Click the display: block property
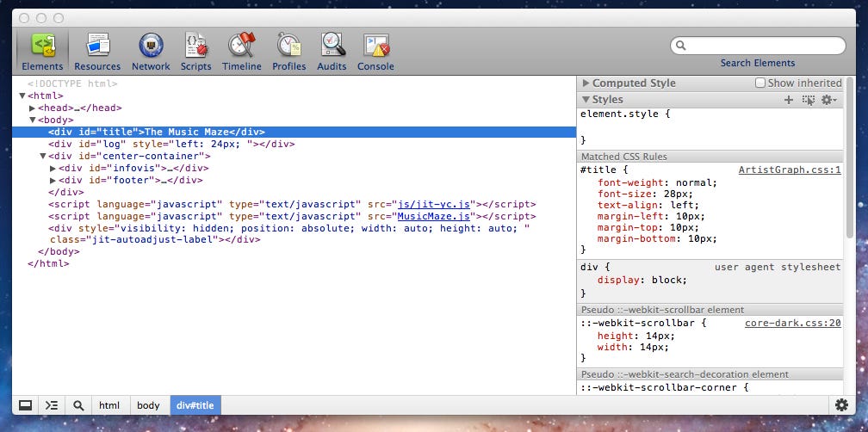This screenshot has height=432, width=868. (642, 280)
